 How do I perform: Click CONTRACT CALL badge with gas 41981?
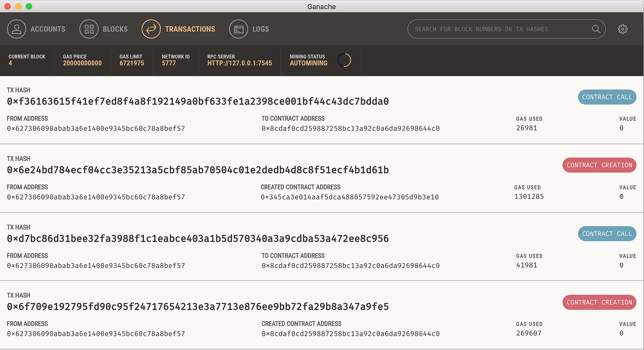point(607,234)
